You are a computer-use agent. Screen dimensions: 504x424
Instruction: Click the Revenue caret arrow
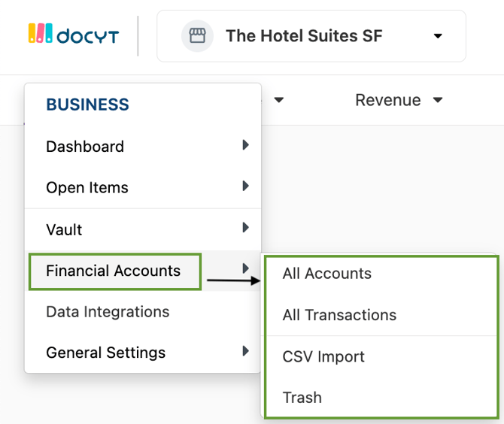[438, 100]
